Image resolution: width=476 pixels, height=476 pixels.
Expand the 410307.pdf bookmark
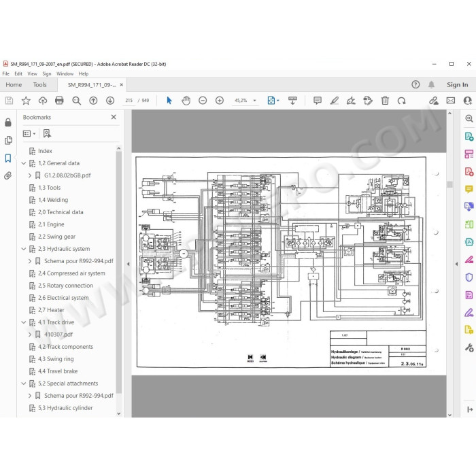click(x=30, y=335)
